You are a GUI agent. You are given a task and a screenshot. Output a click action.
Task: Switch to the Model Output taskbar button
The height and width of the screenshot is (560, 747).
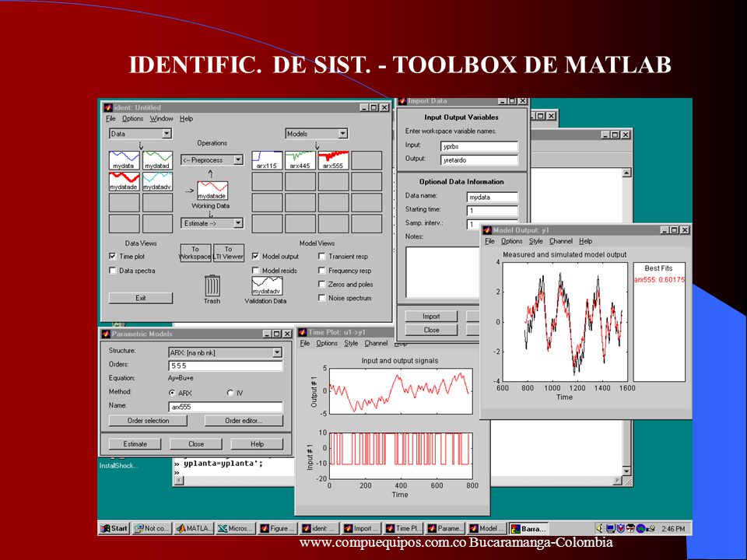coord(486,528)
